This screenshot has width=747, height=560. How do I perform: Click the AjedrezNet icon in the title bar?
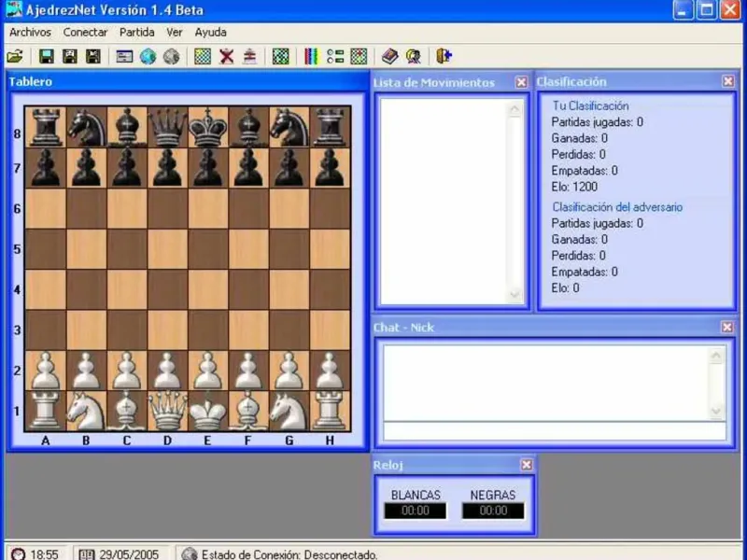14,9
